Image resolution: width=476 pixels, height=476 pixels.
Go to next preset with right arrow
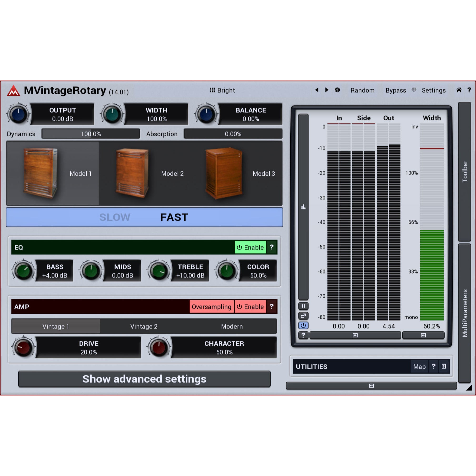click(x=327, y=90)
